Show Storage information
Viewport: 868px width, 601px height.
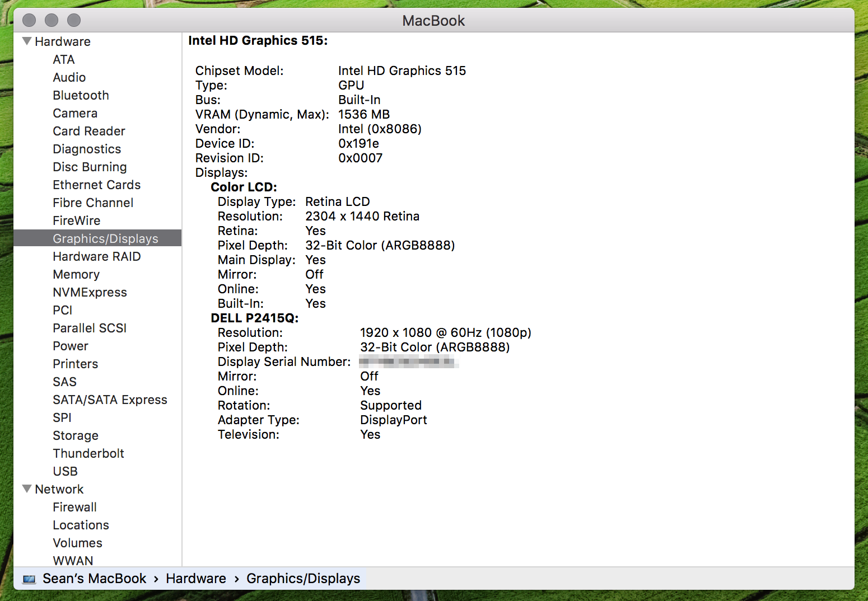coord(76,435)
